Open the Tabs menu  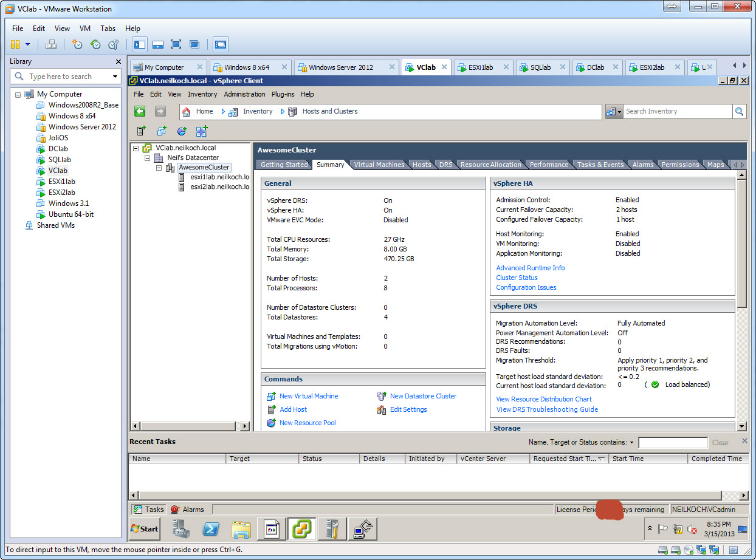[108, 29]
